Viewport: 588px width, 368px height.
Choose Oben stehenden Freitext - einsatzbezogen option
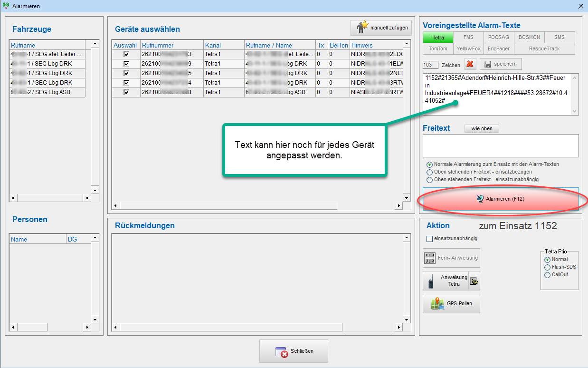coord(430,172)
